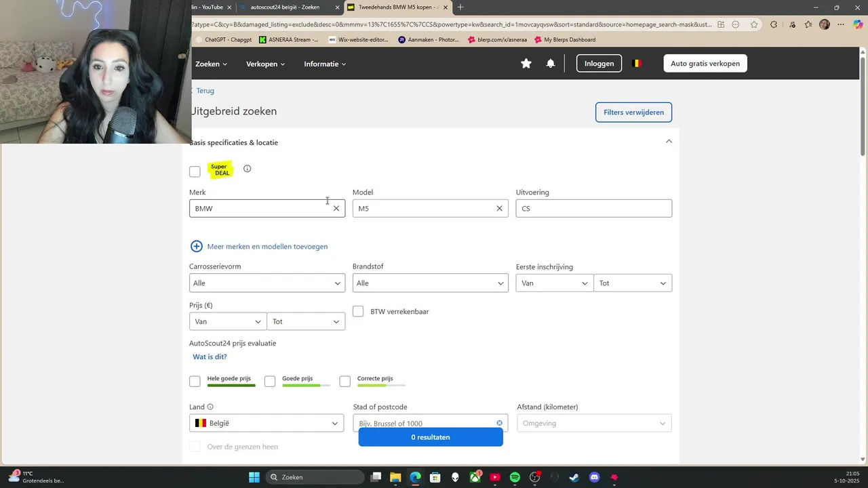Image resolution: width=868 pixels, height=488 pixels.
Task: Click the Windows taskbar Zoeken search box
Action: [314, 477]
